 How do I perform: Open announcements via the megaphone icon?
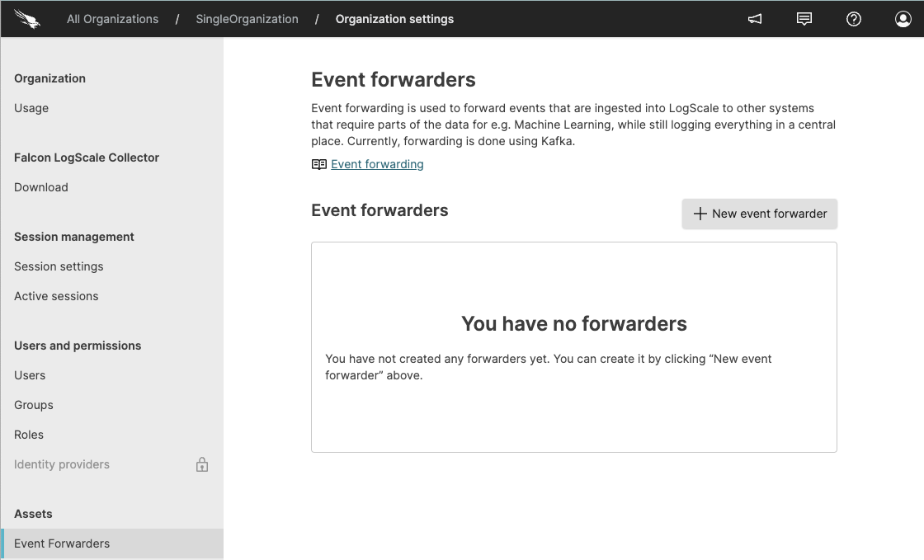tap(754, 18)
